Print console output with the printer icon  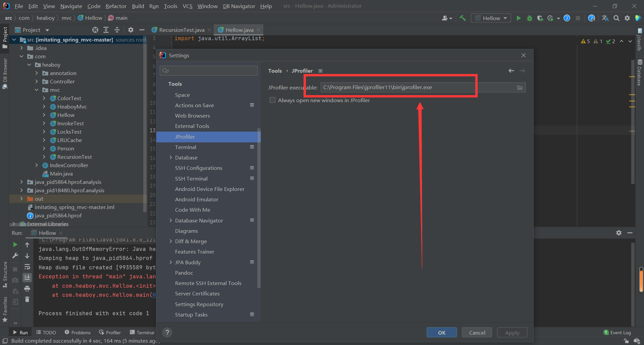[x=27, y=289]
